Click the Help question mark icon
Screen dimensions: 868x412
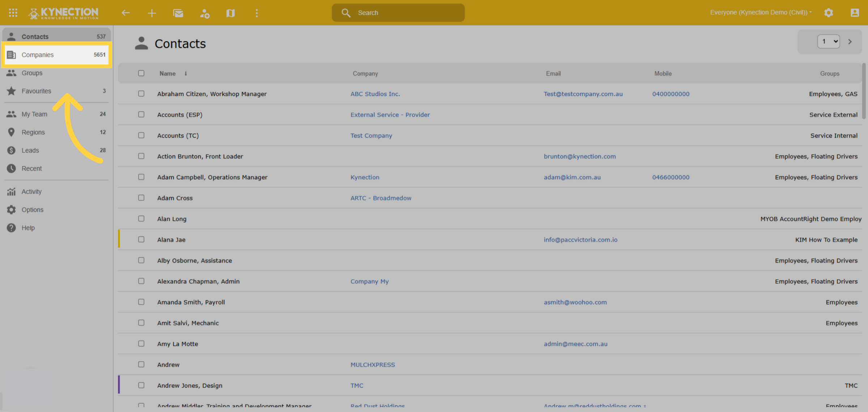point(11,228)
